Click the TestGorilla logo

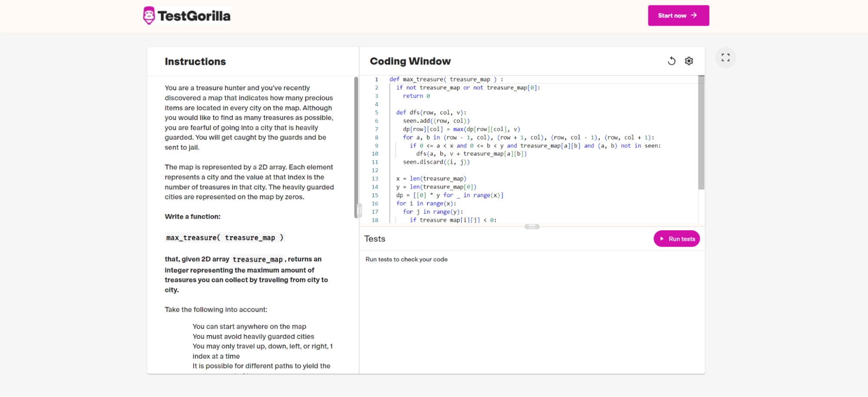[187, 16]
